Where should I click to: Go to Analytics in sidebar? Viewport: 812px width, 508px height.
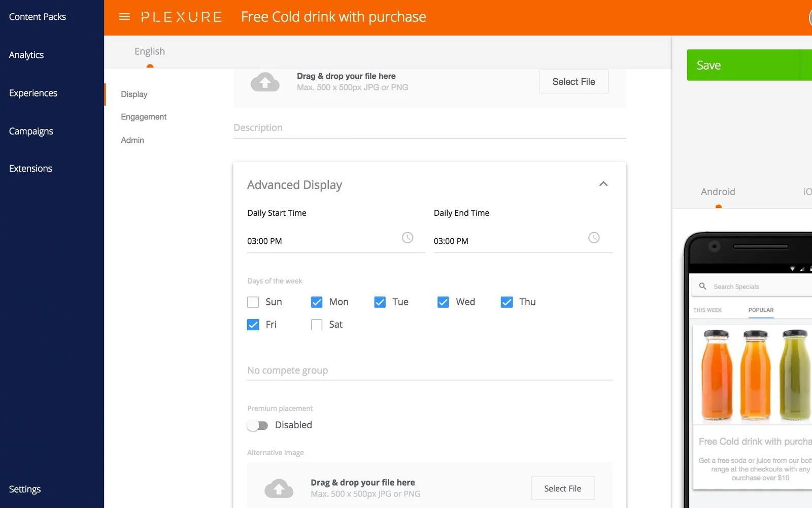[26, 55]
